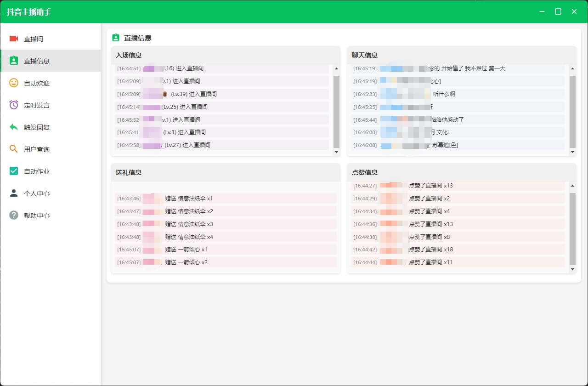Screen dimensions: 588x386
Task: Click up arrow of 点赞信息 scrollbar
Action: coord(572,186)
